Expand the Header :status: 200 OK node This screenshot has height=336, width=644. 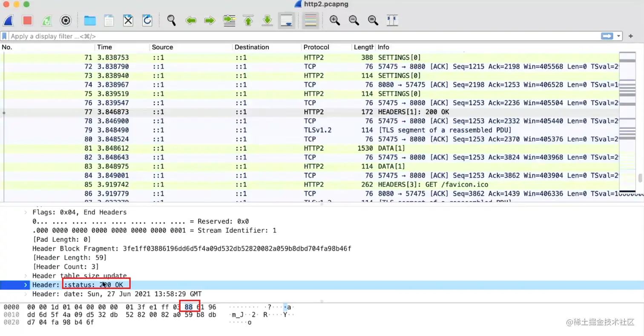[26, 285]
